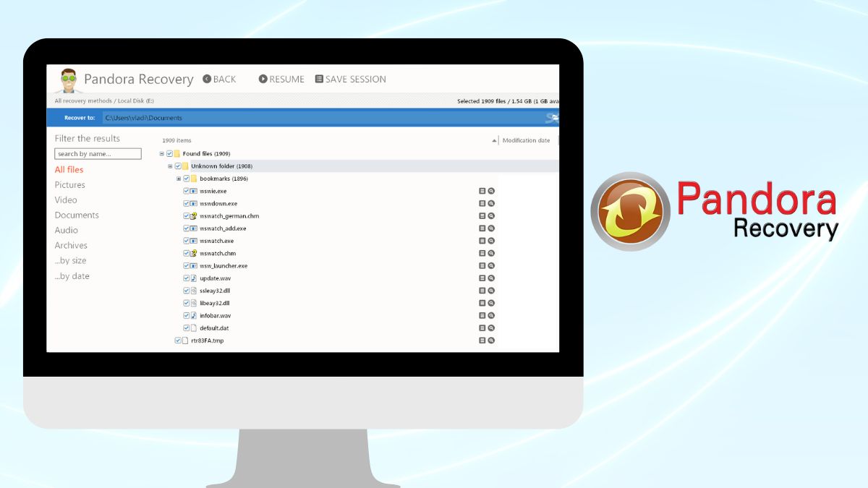Preview wswatch.chm using its magnifier icon

491,253
